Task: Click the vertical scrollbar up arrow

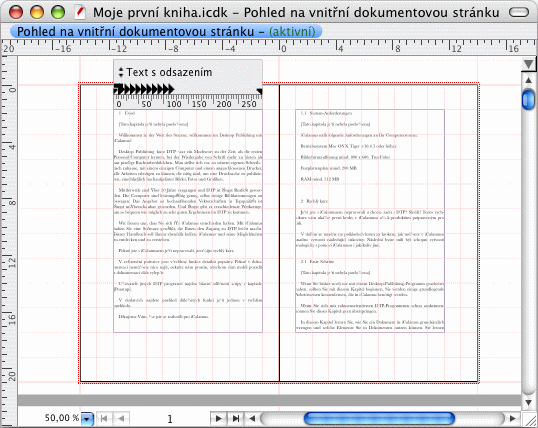Action: 528,80
